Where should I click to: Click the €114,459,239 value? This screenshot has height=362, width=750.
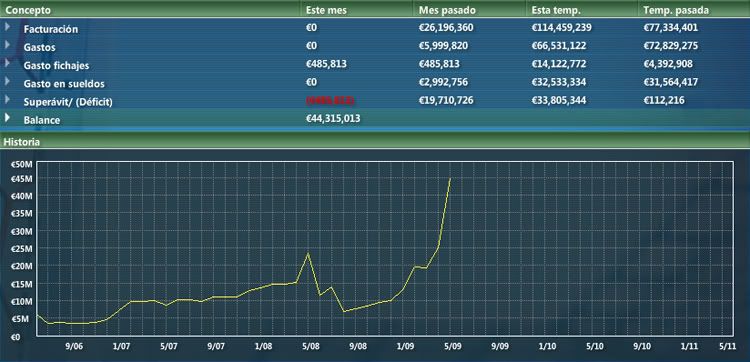coord(561,28)
